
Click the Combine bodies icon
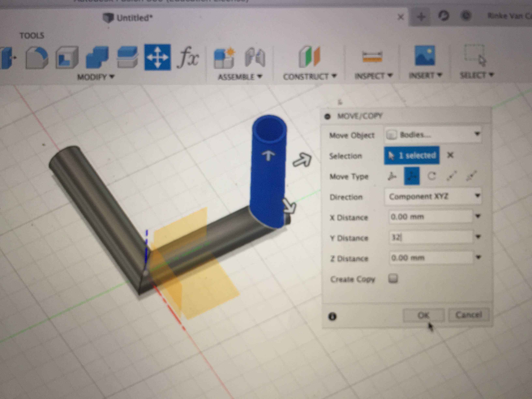(97, 58)
